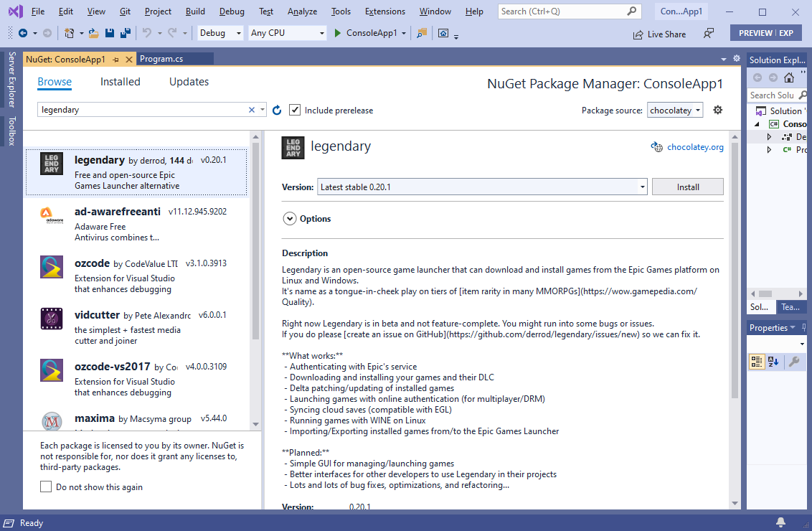The image size is (812, 531).
Task: Switch to the Program.cs tab
Action: pyautogui.click(x=161, y=59)
